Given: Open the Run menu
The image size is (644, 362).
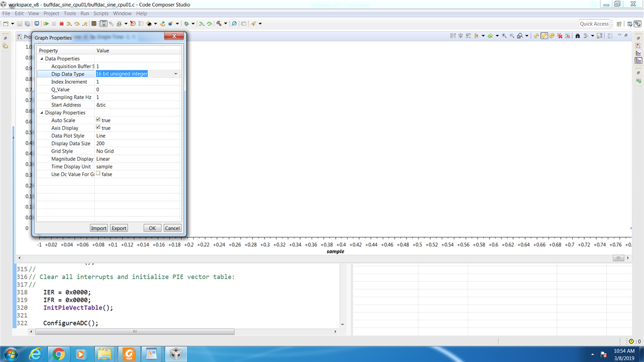Looking at the screenshot, I should pyautogui.click(x=84, y=13).
